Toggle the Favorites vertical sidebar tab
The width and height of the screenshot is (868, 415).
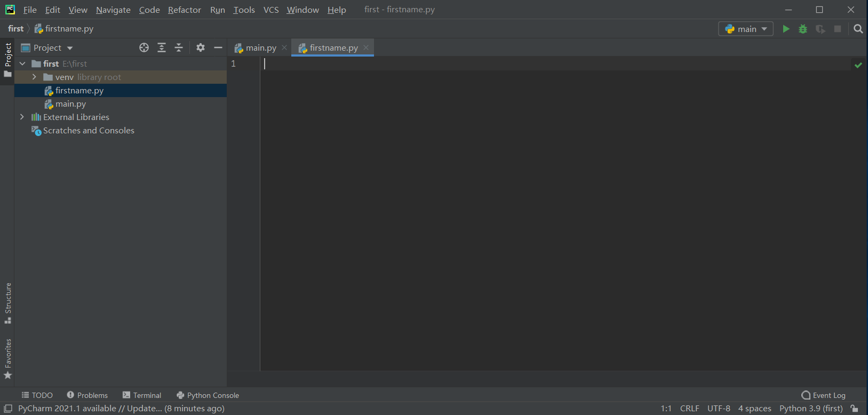click(7, 359)
